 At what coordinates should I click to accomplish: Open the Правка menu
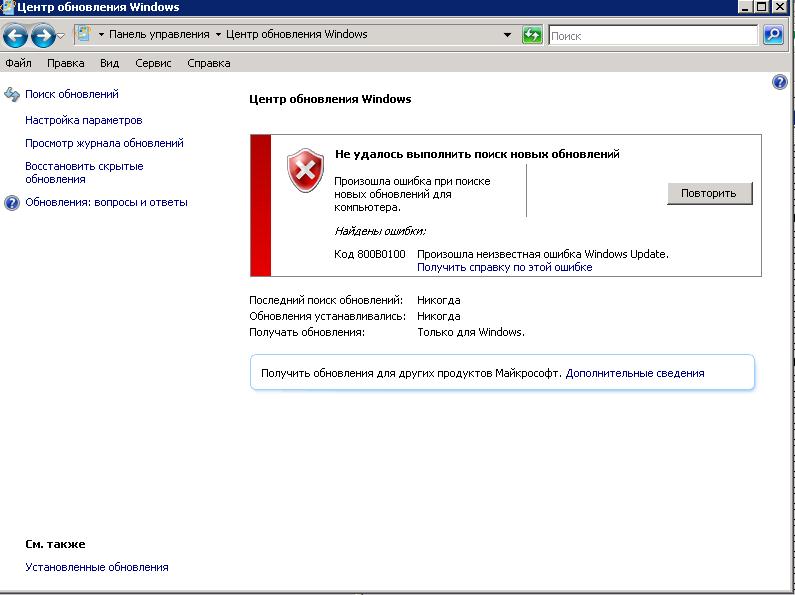pos(65,63)
